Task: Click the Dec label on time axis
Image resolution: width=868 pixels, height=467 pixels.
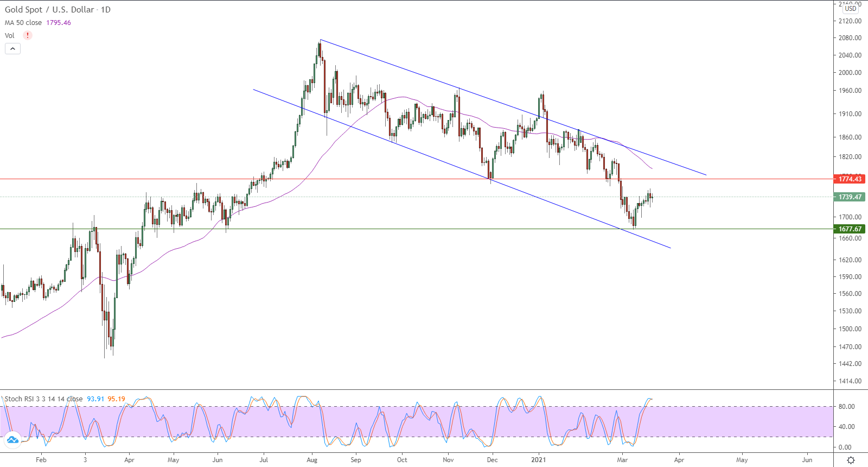Action: click(492, 460)
